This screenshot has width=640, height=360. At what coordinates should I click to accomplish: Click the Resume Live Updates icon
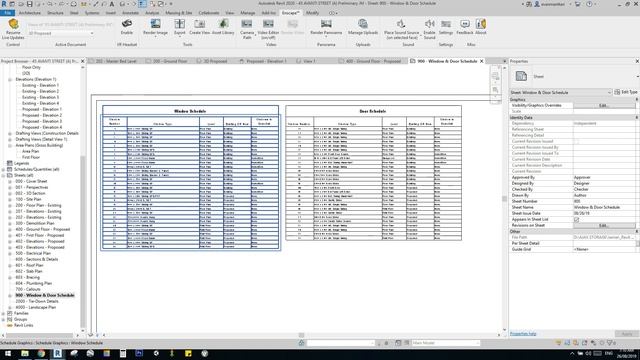click(13, 24)
